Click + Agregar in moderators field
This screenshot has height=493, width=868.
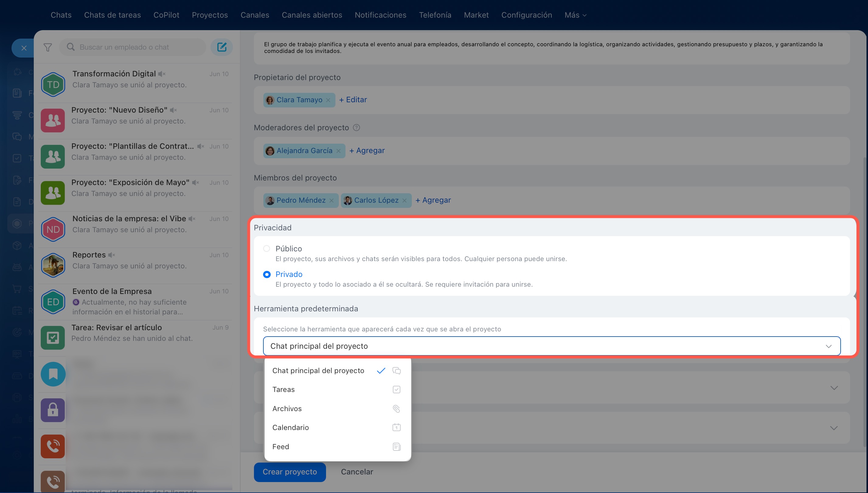pos(367,150)
